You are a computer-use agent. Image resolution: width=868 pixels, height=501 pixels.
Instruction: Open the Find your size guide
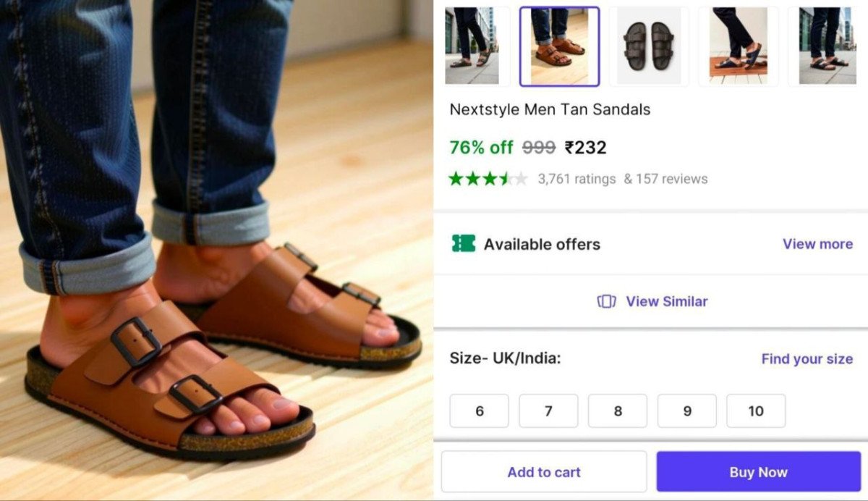coord(807,359)
